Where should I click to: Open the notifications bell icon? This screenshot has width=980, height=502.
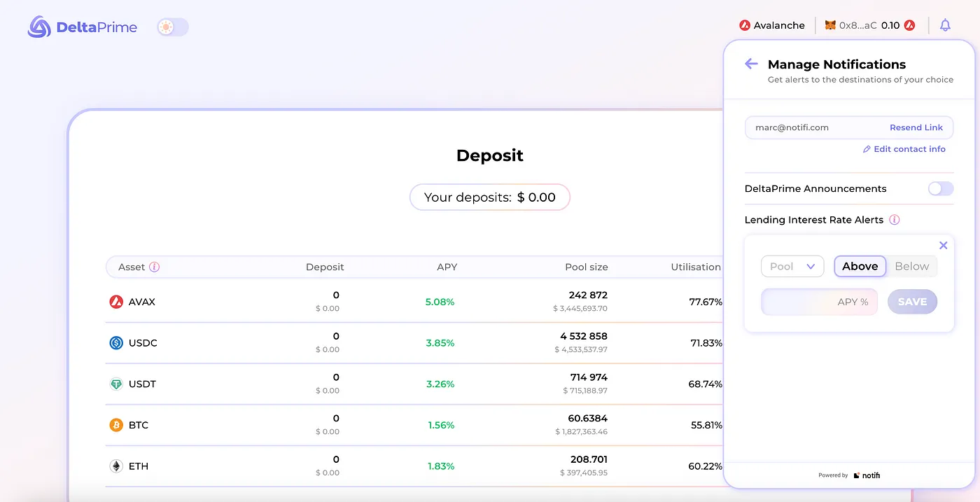pyautogui.click(x=945, y=25)
